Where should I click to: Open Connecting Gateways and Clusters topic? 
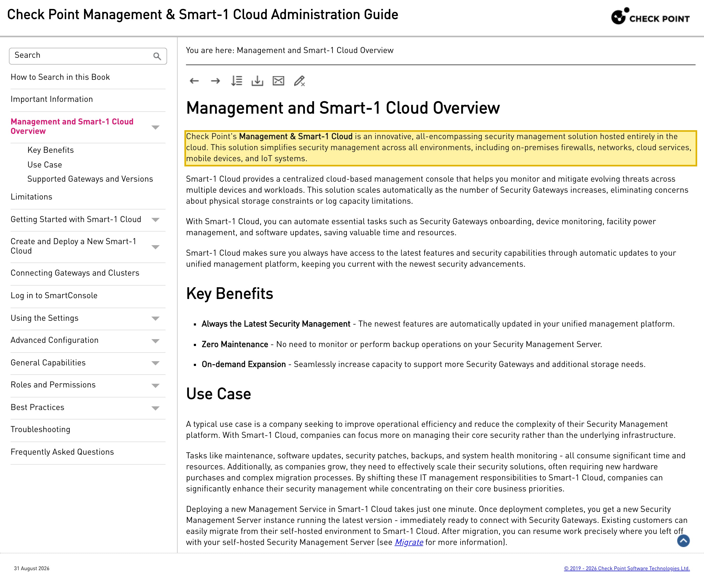[75, 273]
